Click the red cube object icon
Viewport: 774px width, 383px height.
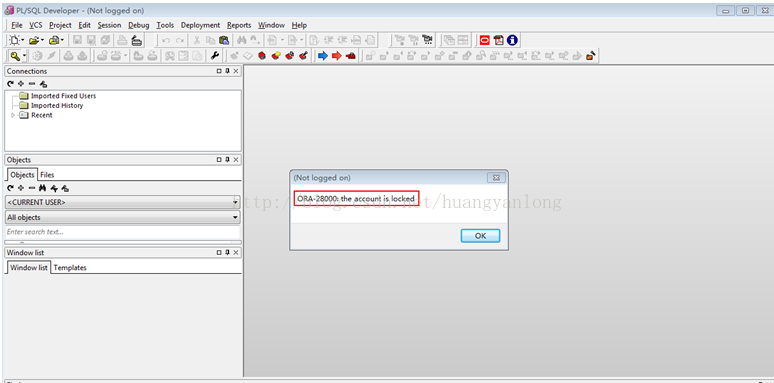262,56
